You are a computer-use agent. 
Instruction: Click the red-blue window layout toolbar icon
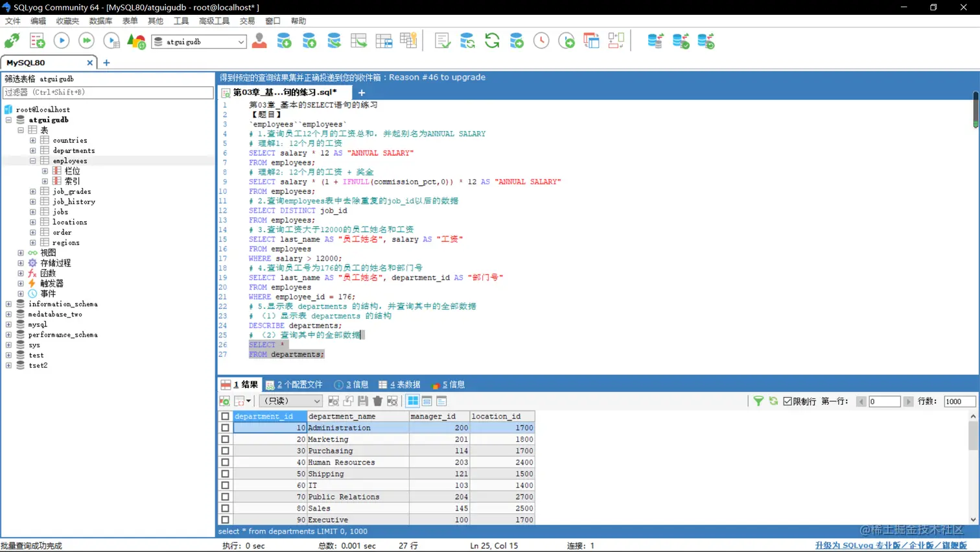click(591, 41)
